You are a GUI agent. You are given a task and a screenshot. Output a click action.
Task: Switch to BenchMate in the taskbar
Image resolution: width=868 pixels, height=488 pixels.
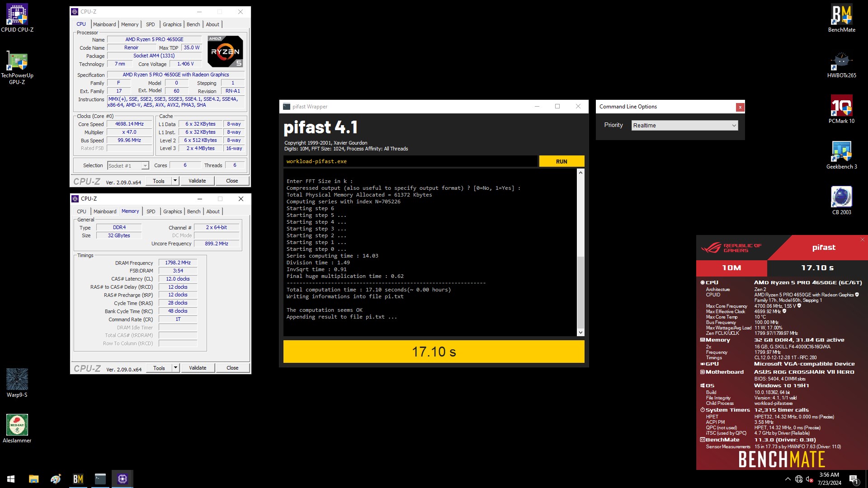(78, 479)
